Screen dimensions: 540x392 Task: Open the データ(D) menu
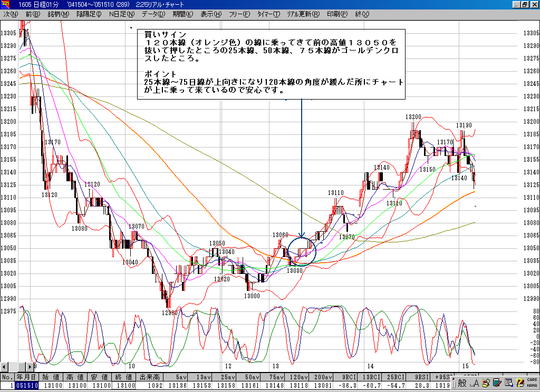click(153, 14)
